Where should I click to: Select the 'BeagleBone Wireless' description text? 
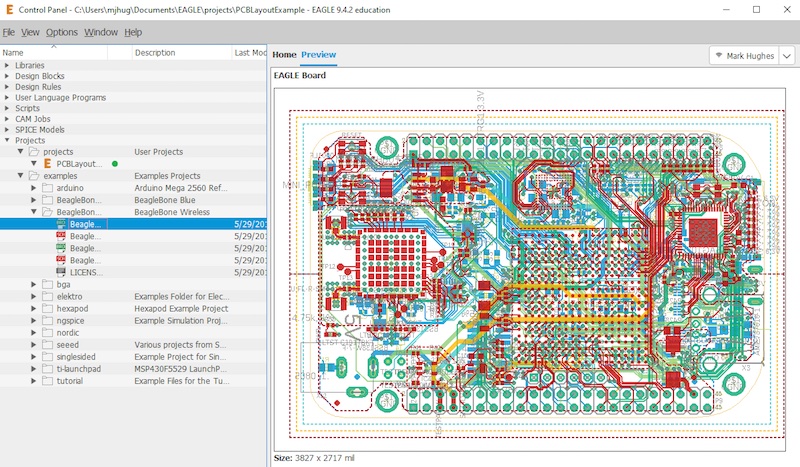pos(172,212)
